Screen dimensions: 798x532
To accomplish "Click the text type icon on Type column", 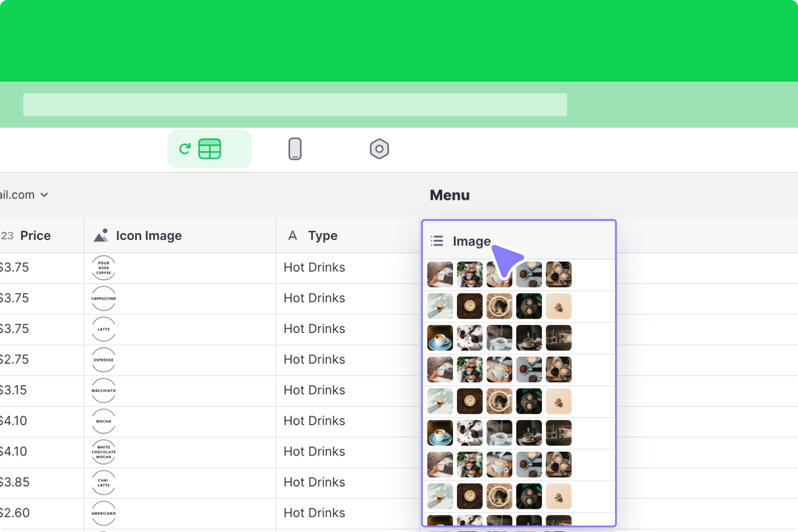I will 293,235.
